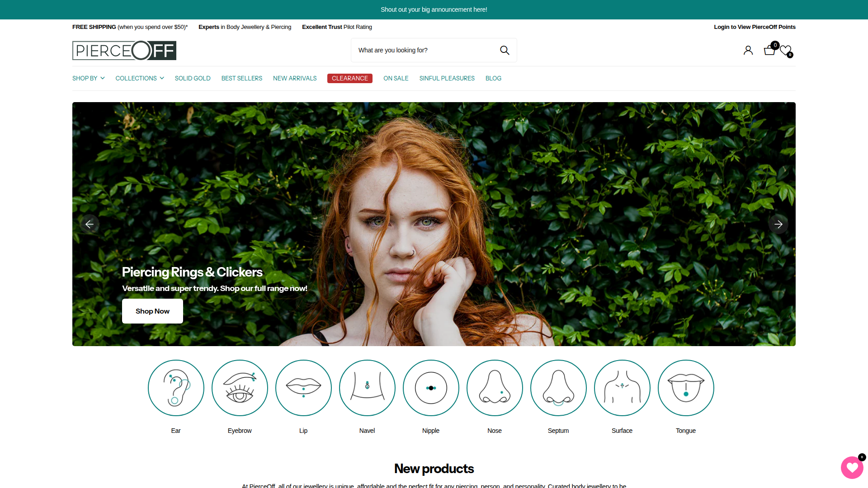Select the Eyebrow piercing category icon
The width and height of the screenshot is (868, 488).
coord(240,388)
